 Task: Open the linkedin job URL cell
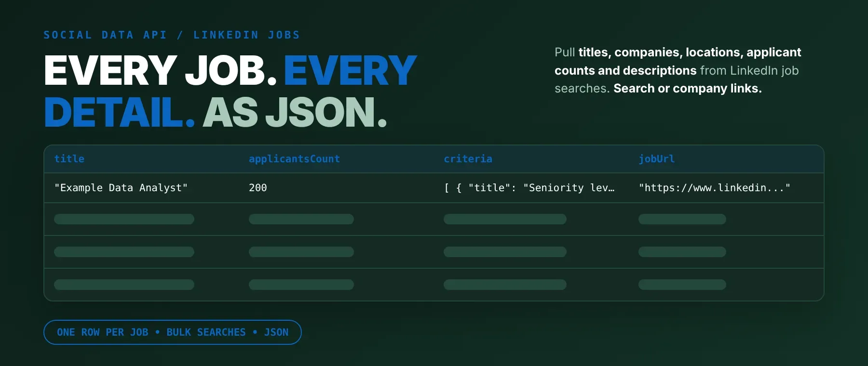[x=714, y=188]
